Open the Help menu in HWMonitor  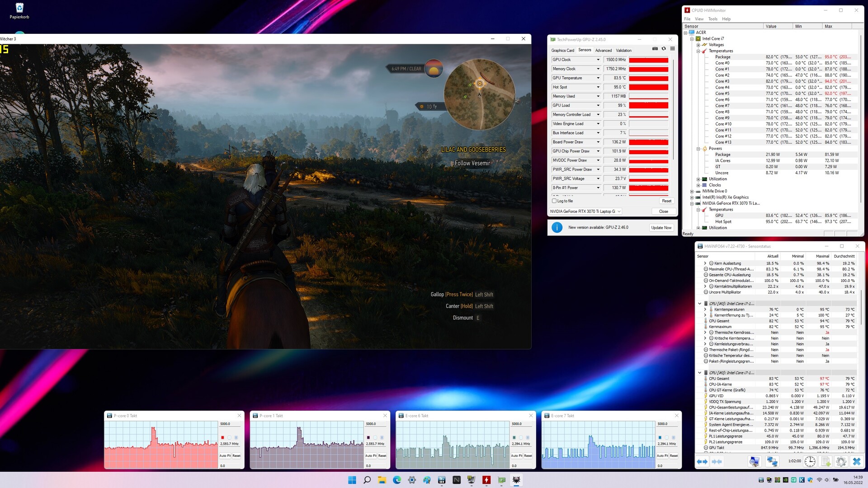click(x=726, y=19)
